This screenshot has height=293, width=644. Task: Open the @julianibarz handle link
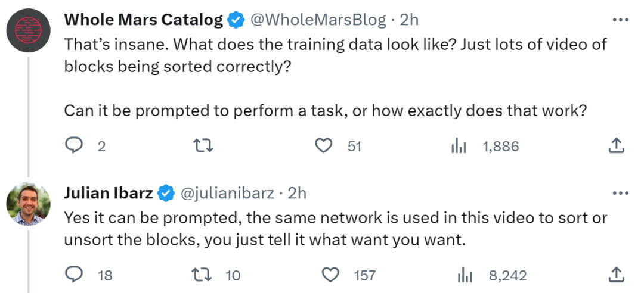point(227,193)
